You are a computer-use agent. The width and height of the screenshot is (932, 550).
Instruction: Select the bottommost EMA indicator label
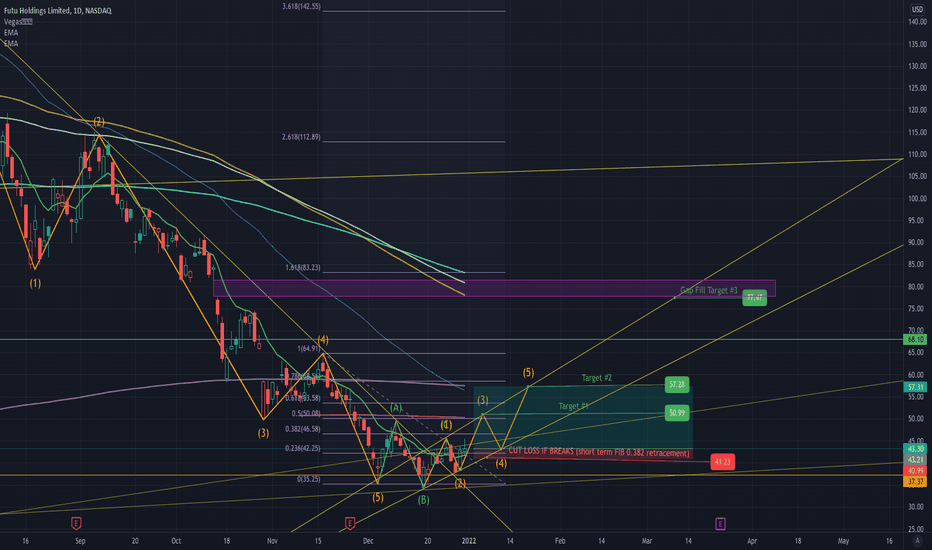click(11, 43)
